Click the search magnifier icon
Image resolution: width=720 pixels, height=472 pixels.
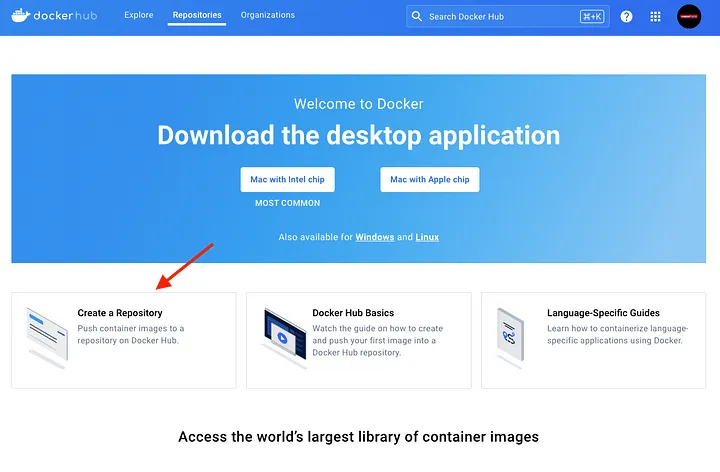416,17
